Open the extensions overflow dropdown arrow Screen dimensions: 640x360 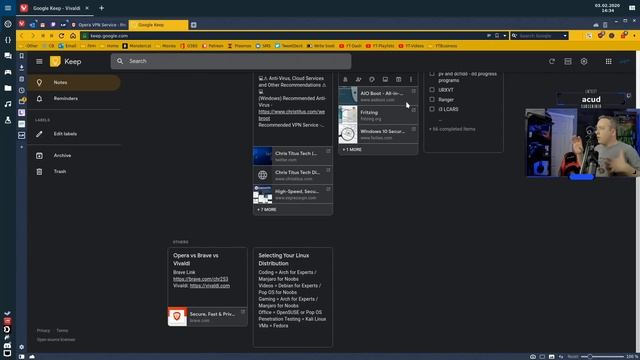click(x=634, y=36)
